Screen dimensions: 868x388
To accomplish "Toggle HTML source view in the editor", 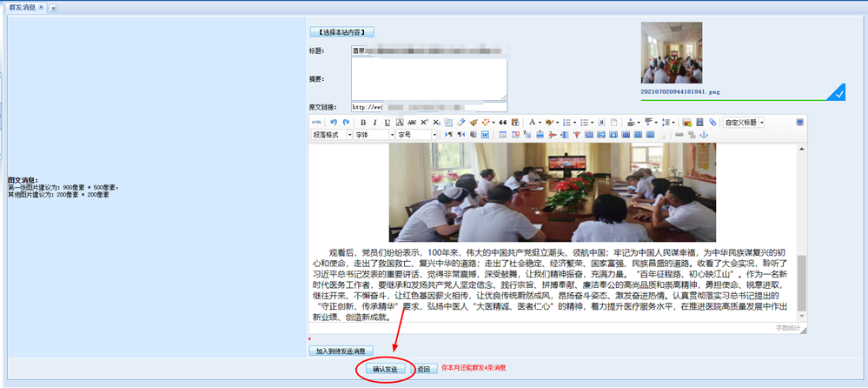I will pos(317,123).
